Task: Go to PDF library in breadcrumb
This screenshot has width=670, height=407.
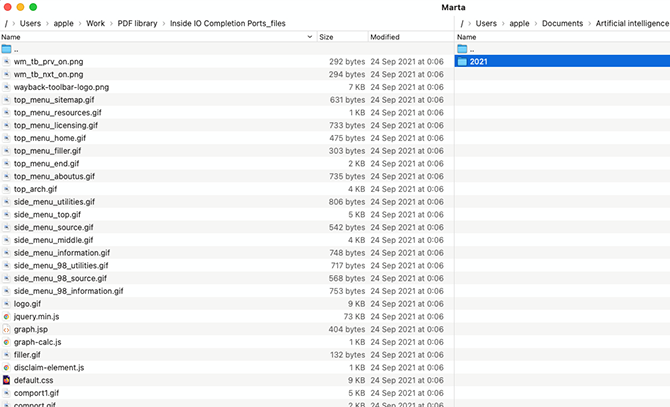Action: (137, 23)
